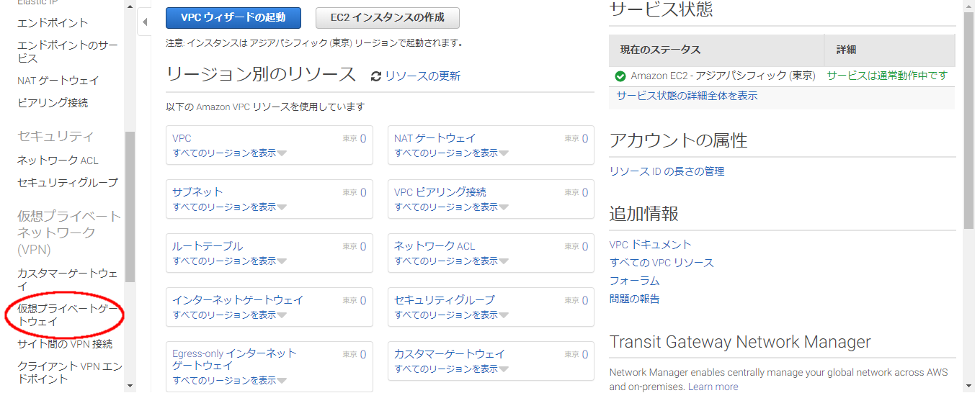Open the ルートテーブル resource link
The height and width of the screenshot is (393, 980).
208,246
